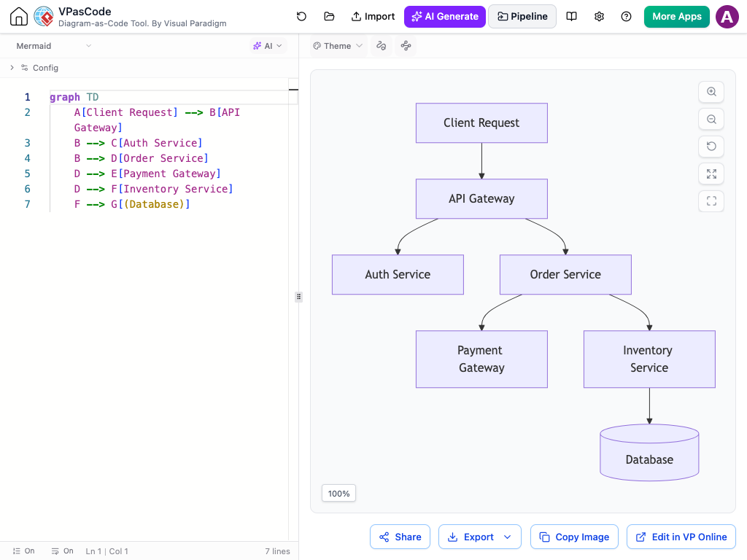Image resolution: width=747 pixels, height=560 pixels.
Task: Toggle line numbers On in status bar
Action: point(24,551)
